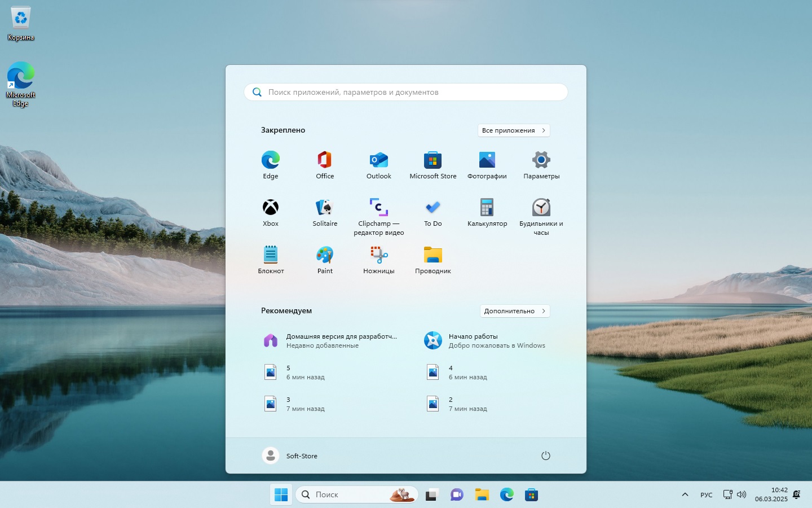Open Проводник file explorer in Start
Screen dimensions: 812x508
[x=433, y=260]
